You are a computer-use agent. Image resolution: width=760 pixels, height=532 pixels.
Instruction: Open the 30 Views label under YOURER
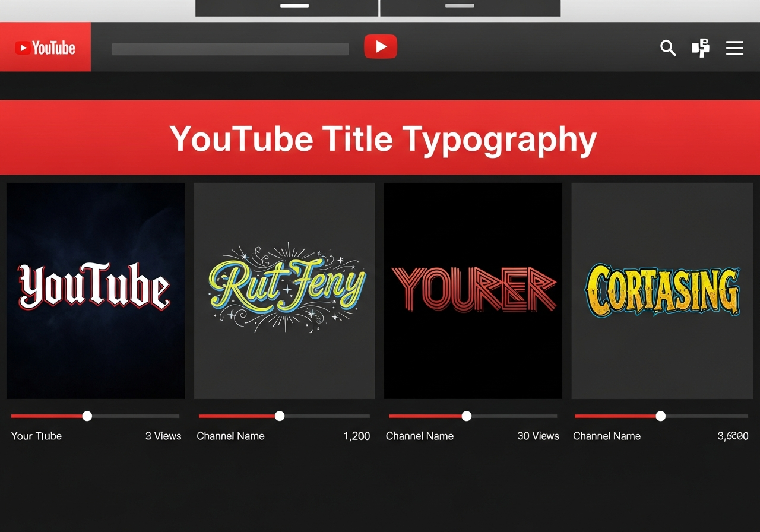(x=538, y=436)
